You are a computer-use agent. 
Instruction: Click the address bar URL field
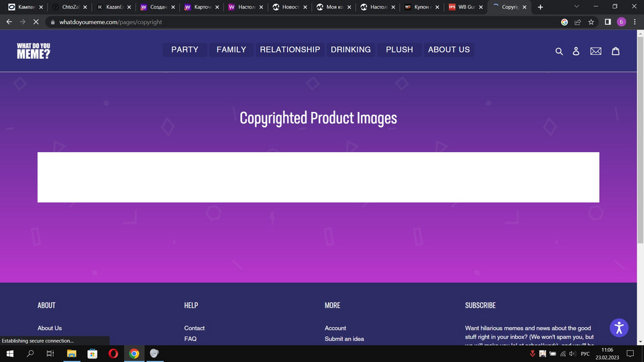click(x=268, y=21)
